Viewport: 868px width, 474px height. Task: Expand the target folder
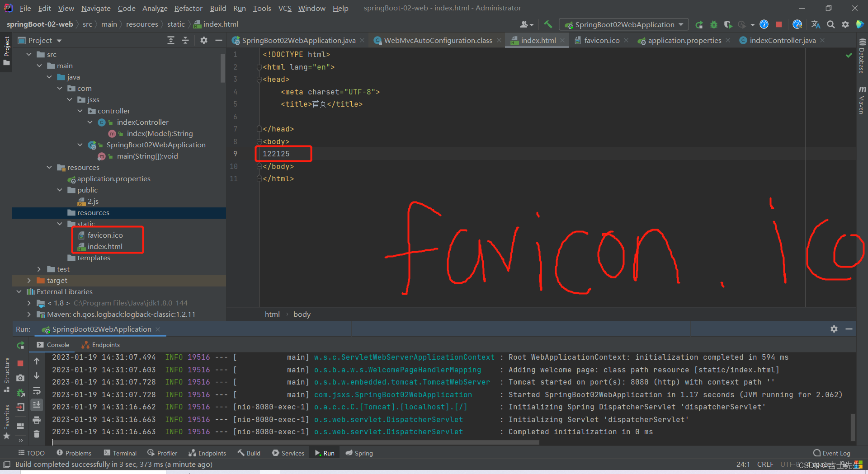pos(29,280)
